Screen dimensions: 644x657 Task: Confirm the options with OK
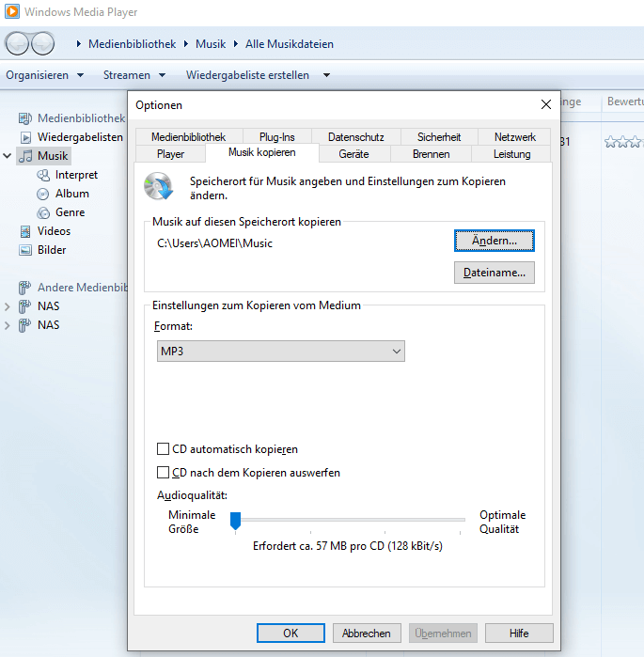pos(291,634)
